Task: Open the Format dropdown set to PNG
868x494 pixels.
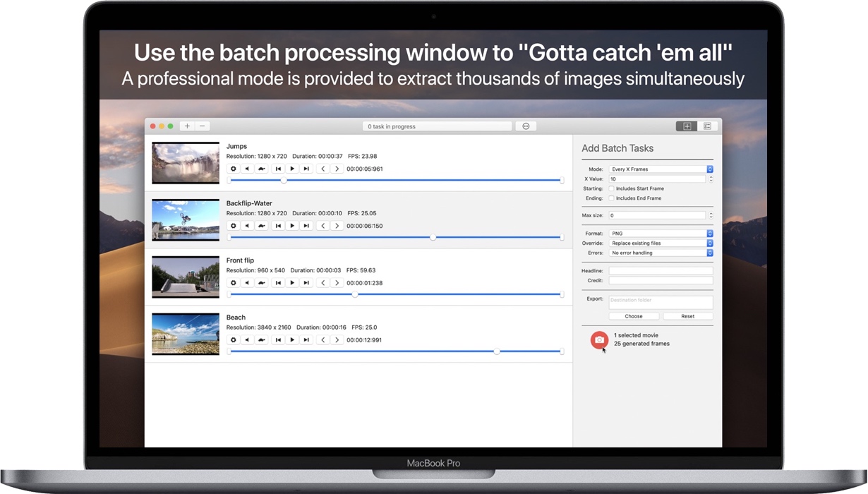Action: pyautogui.click(x=661, y=233)
